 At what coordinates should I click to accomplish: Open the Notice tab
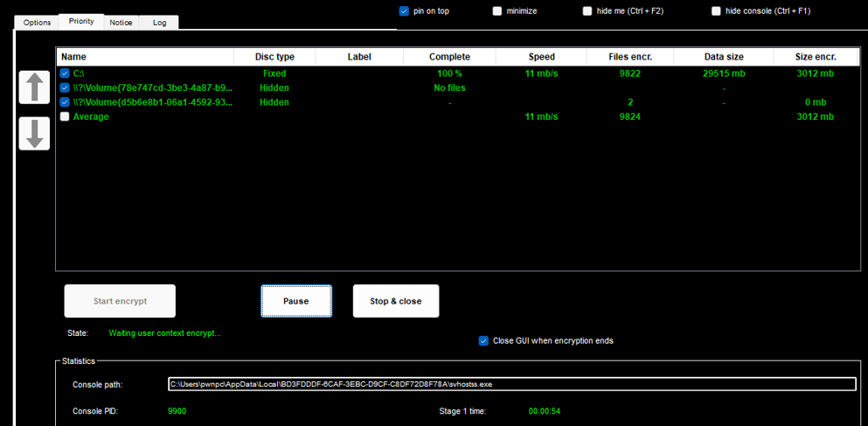click(120, 23)
